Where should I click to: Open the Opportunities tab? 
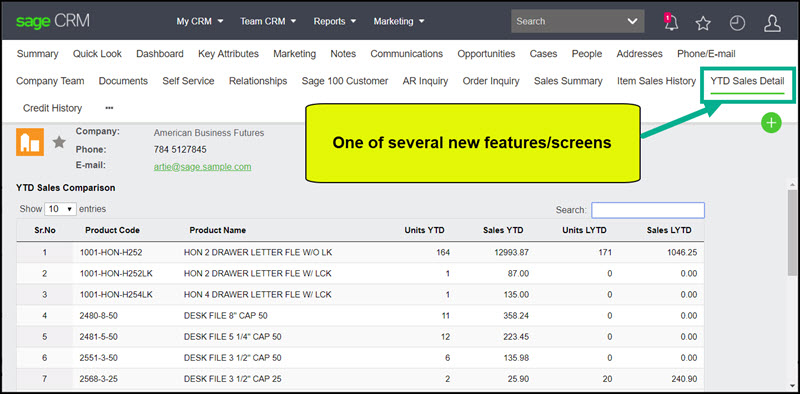486,54
